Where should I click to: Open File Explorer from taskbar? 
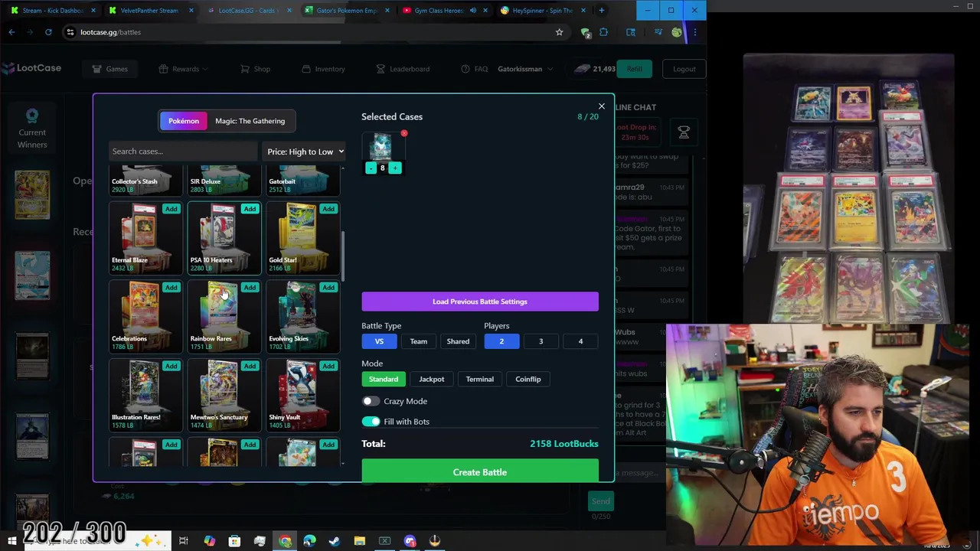coord(359,541)
